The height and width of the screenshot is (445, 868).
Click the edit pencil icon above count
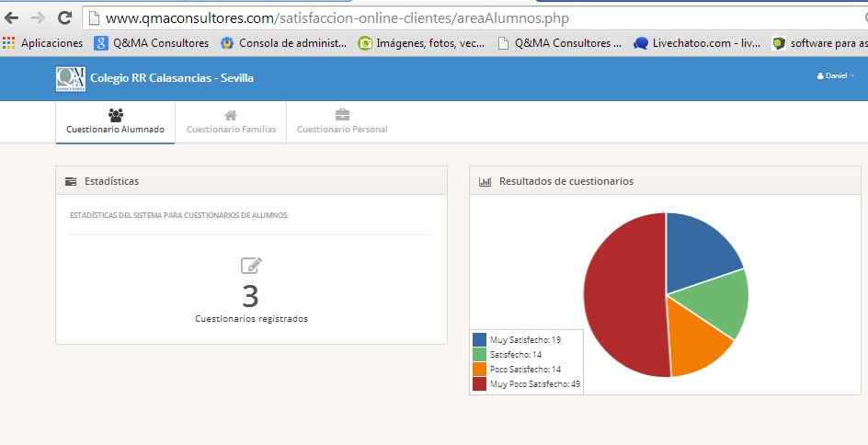pos(251,266)
